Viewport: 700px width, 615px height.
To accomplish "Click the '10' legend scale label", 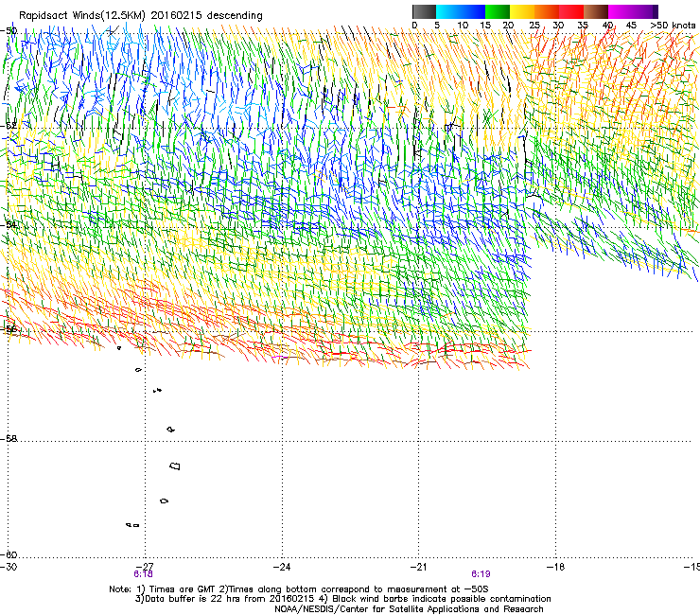I will tap(463, 26).
